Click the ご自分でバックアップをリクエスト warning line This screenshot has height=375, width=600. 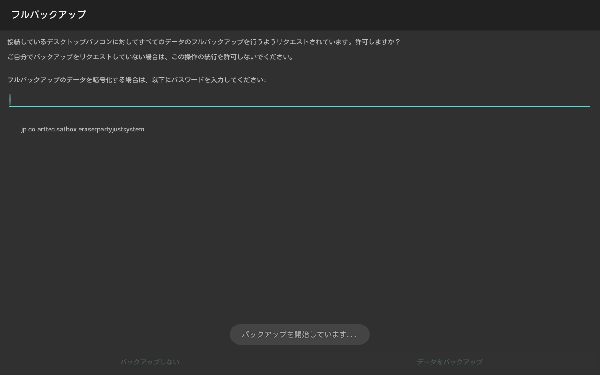click(150, 57)
